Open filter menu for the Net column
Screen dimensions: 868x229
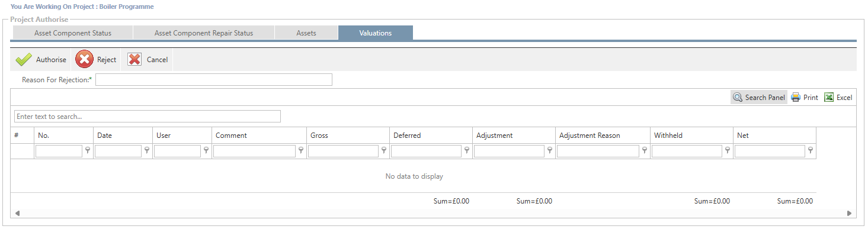811,151
